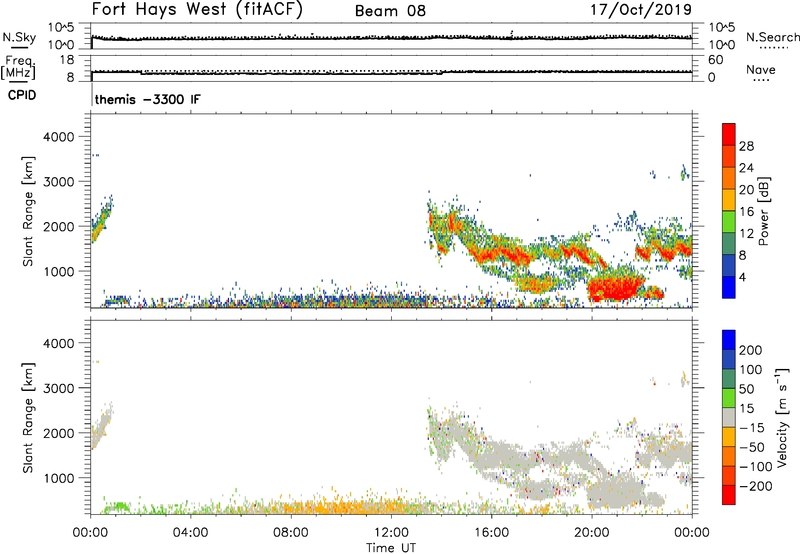Click the '04:00' time tick label
The width and height of the screenshot is (800, 554).
[191, 533]
